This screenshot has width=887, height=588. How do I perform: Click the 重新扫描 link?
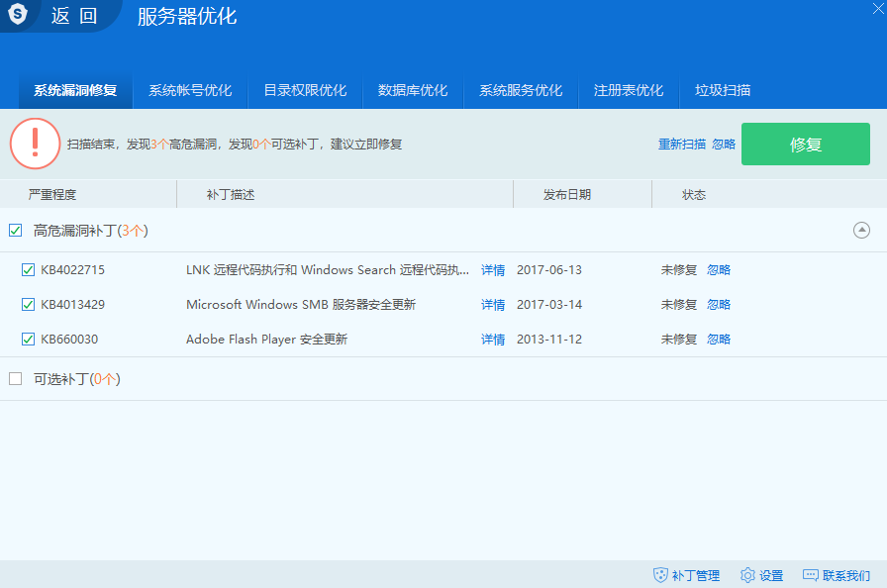682,144
